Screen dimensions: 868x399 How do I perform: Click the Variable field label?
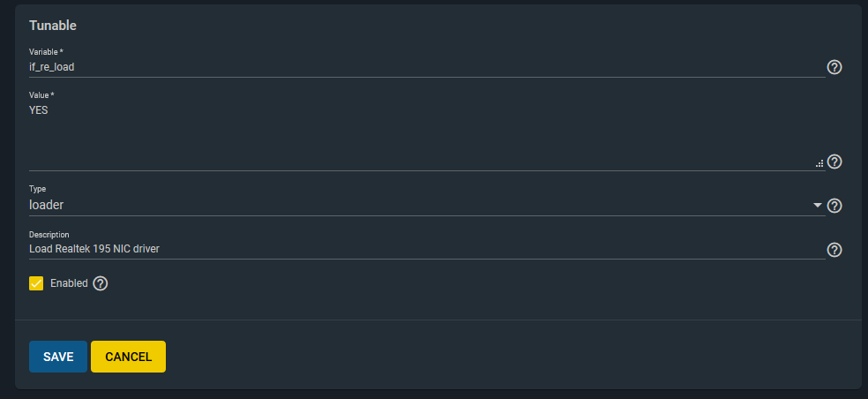click(x=46, y=52)
